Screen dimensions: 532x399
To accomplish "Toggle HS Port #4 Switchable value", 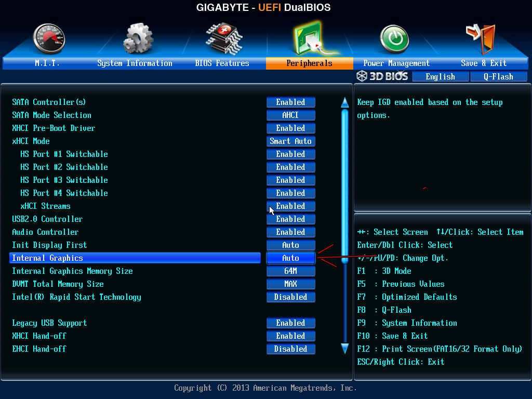I will (x=291, y=193).
